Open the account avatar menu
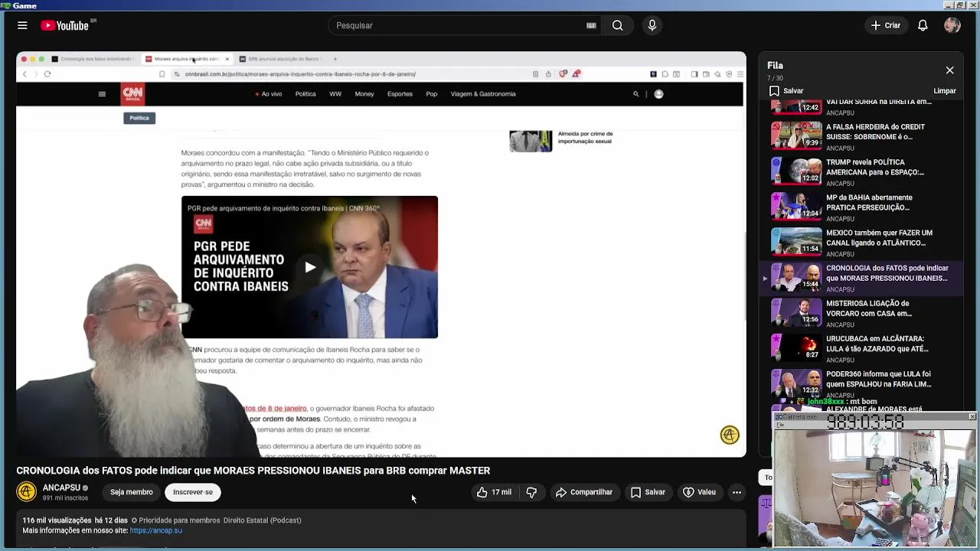This screenshot has width=980, height=551. (x=952, y=25)
